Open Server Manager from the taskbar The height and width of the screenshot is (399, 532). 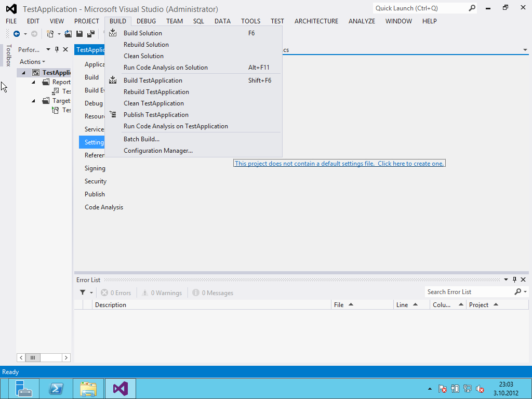(24, 389)
